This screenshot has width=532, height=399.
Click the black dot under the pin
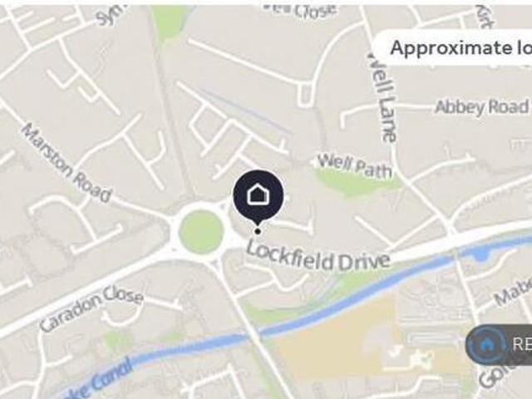click(258, 231)
